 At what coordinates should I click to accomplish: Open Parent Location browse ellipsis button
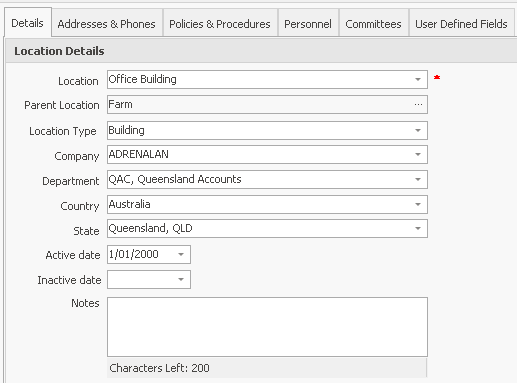(x=418, y=104)
